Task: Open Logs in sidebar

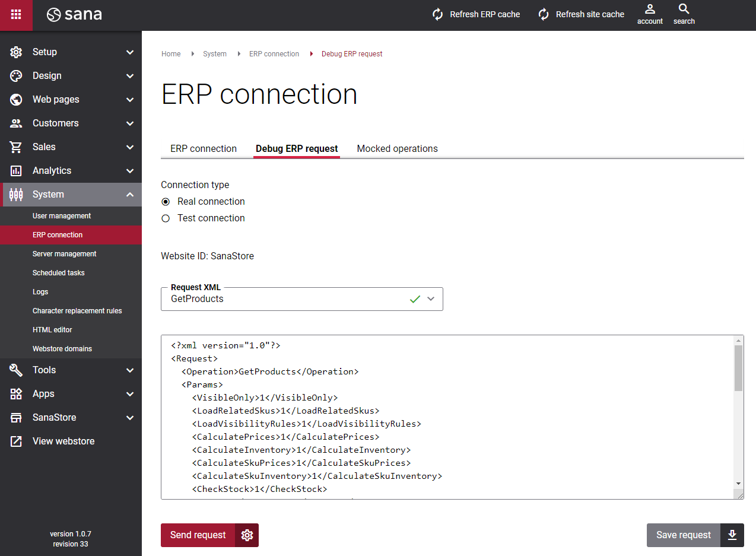Action: point(71,292)
